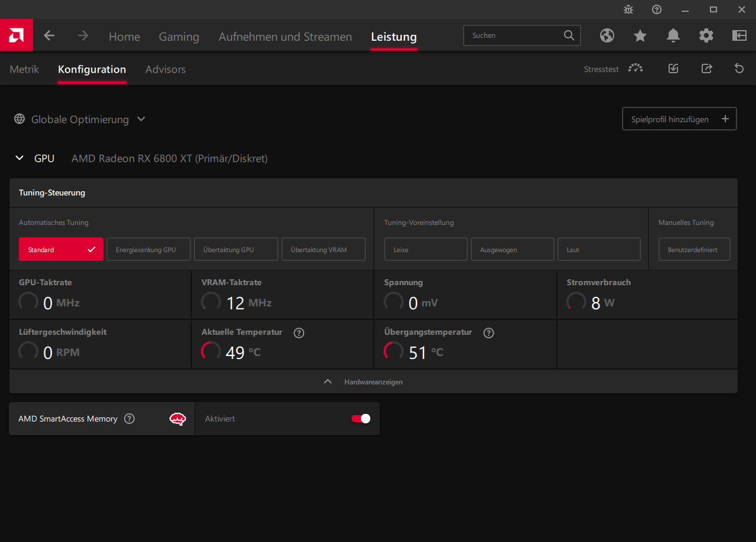
Task: Select Übertaktung VRAM tuning
Action: click(x=324, y=249)
